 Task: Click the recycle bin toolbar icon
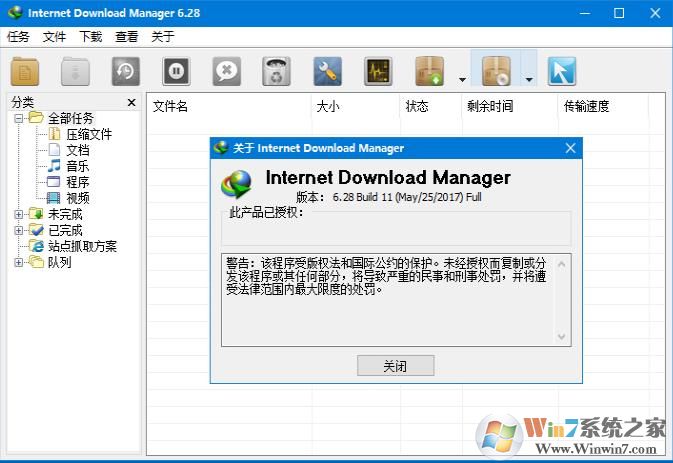(x=277, y=71)
